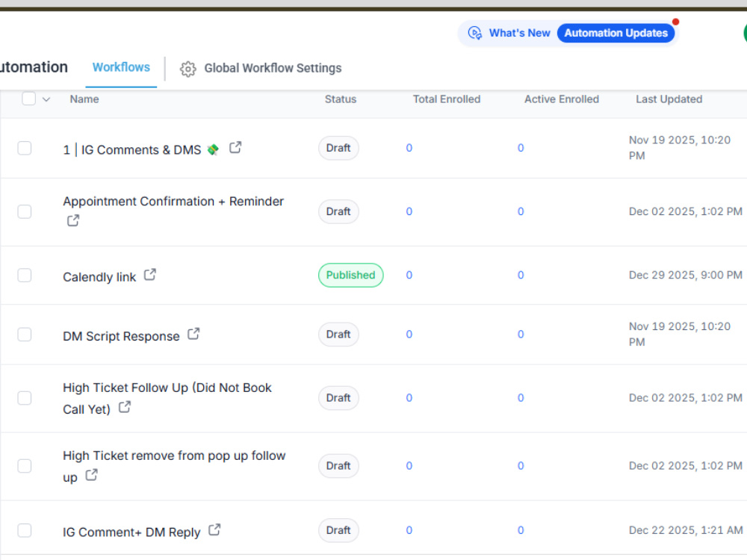The height and width of the screenshot is (560, 747).
Task: Open the 1 | IG Comments & DMS workflow
Action: (x=132, y=150)
